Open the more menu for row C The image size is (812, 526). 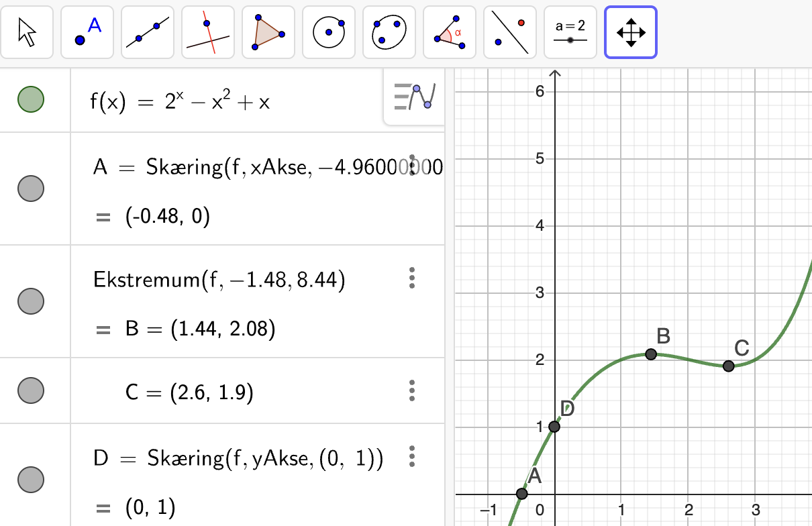[x=412, y=390]
